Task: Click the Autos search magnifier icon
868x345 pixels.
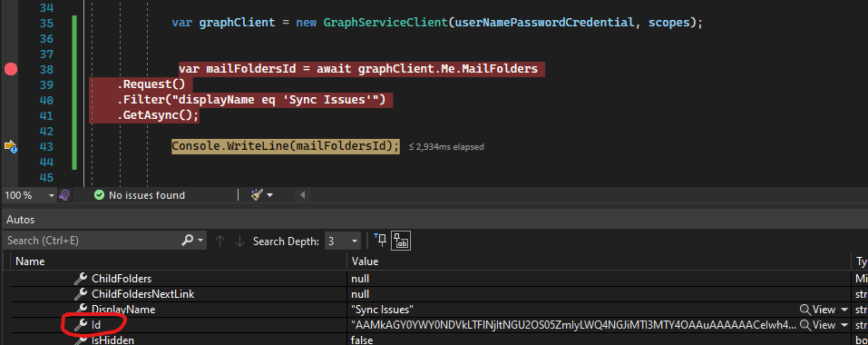Action: (x=189, y=241)
